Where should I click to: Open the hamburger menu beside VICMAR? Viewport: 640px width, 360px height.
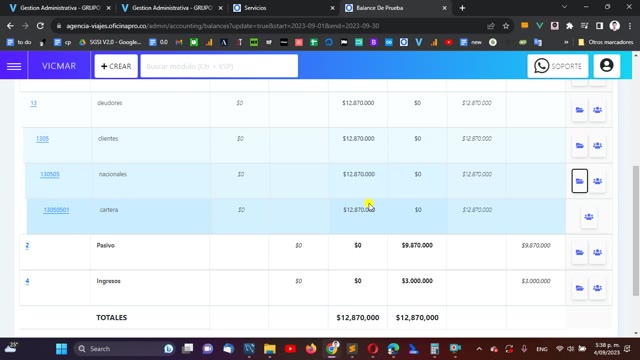tap(14, 66)
